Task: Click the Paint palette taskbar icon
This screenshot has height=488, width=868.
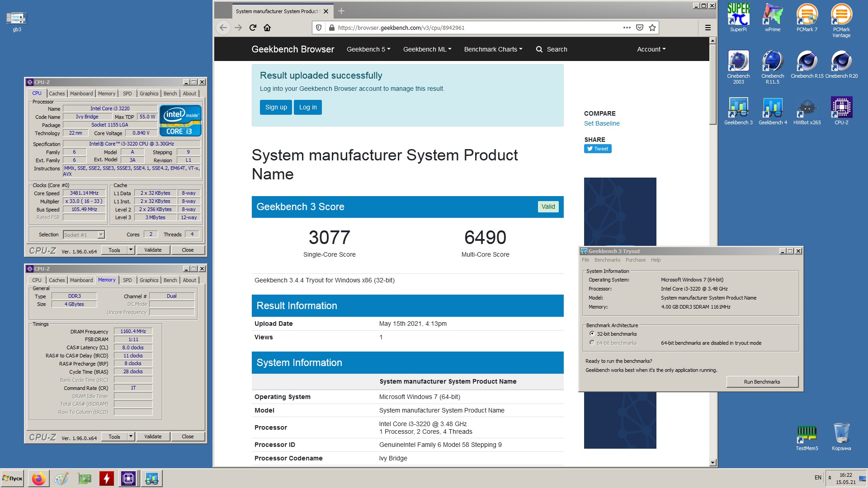Action: [x=61, y=479]
